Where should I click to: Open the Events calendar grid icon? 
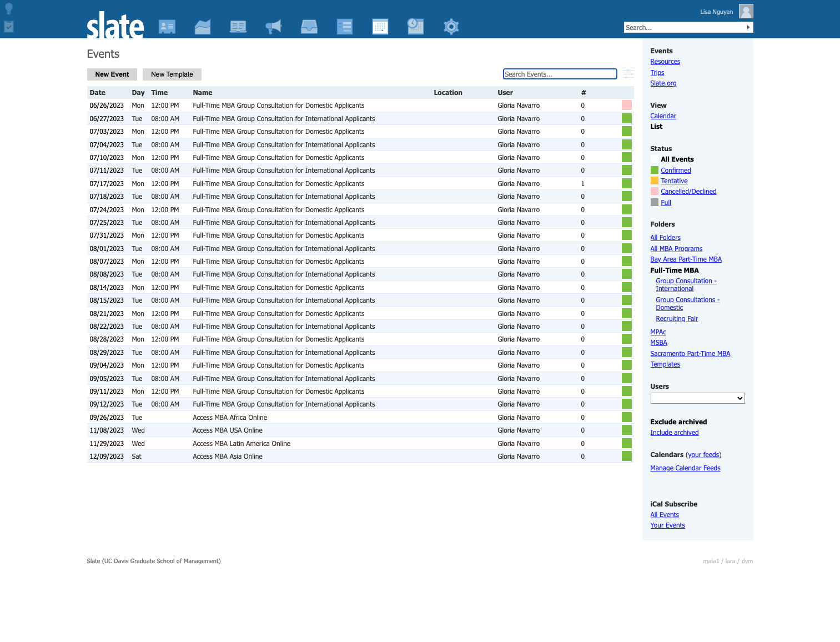[x=380, y=27]
